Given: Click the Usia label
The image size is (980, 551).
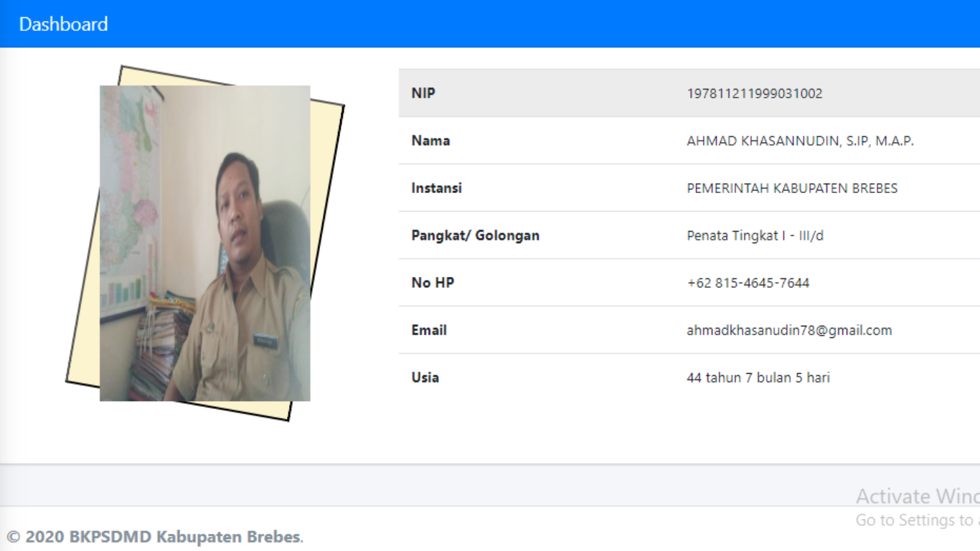Looking at the screenshot, I should click(x=425, y=377).
